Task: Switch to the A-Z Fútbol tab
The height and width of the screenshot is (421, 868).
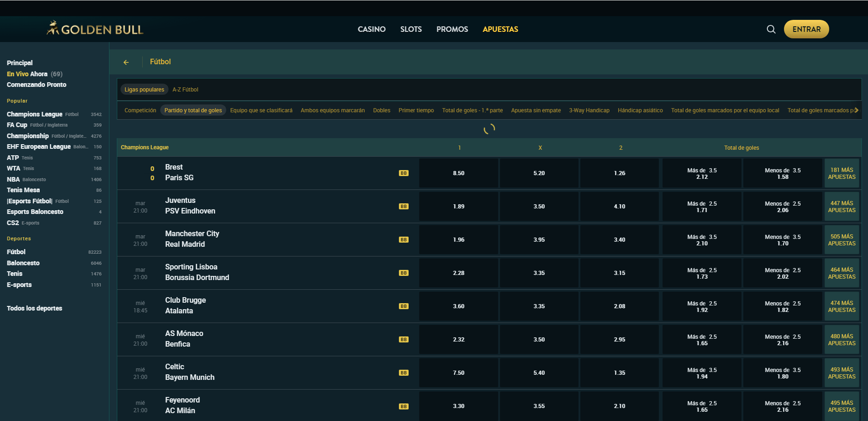Action: point(185,90)
